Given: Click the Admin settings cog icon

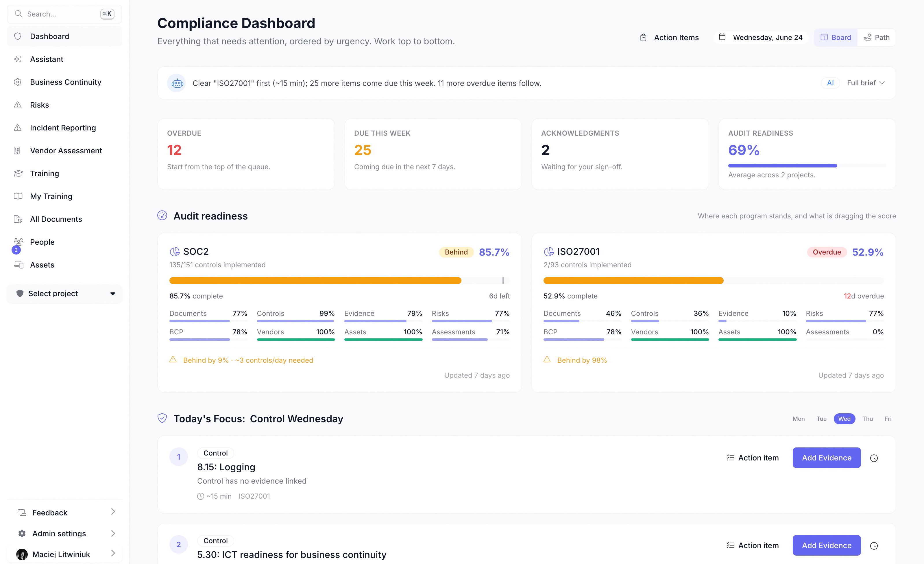Looking at the screenshot, I should (x=22, y=533).
